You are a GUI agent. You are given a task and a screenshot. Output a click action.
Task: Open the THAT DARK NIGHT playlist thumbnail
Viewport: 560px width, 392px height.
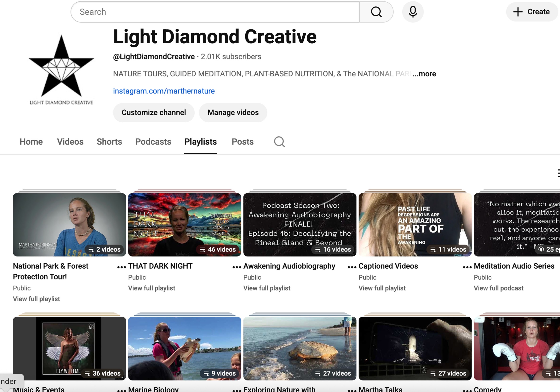(184, 224)
